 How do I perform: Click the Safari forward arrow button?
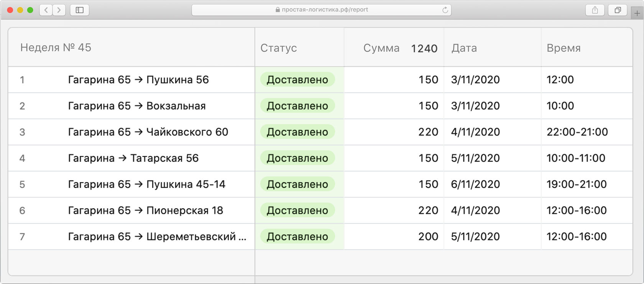point(59,10)
